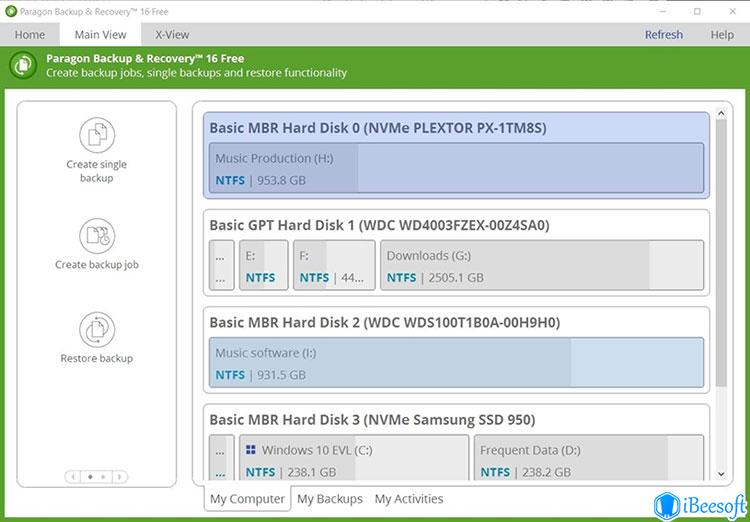
Task: Go to the previous sidebar page with the left arrow
Action: [73, 477]
